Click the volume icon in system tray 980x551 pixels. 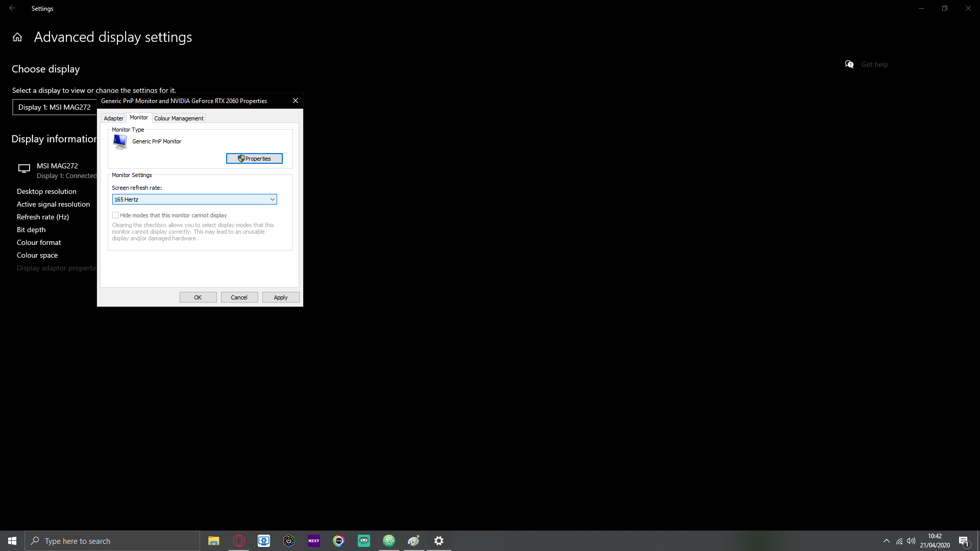[911, 541]
